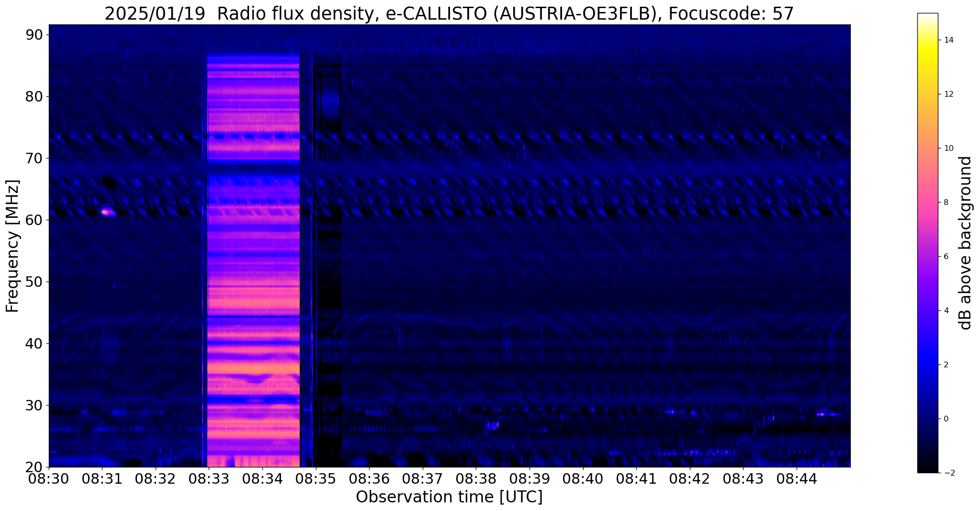Click the 08:32 time tick label

(156, 479)
